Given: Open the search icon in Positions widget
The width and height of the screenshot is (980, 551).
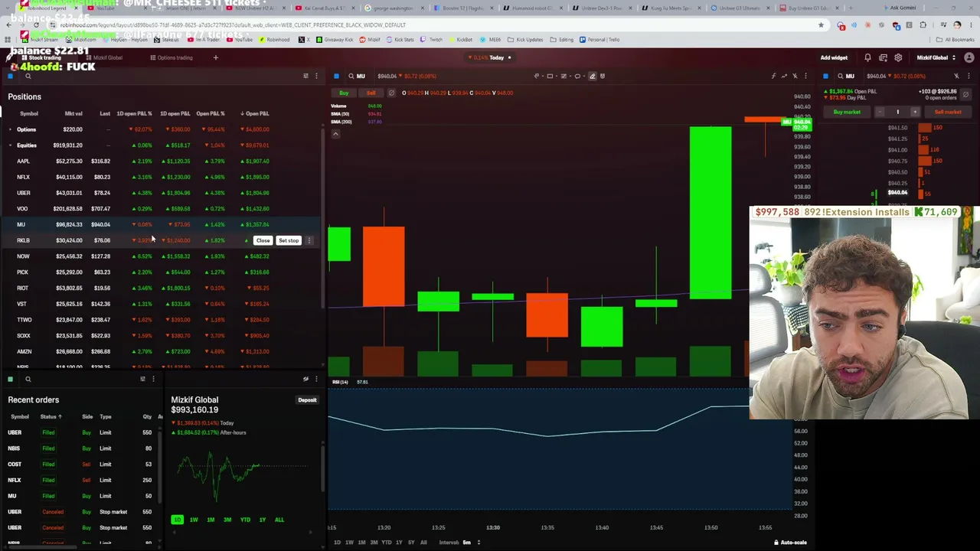Looking at the screenshot, I should click(28, 76).
